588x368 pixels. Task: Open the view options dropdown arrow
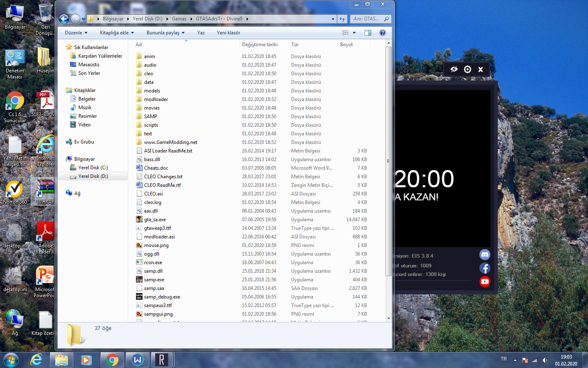(354, 33)
